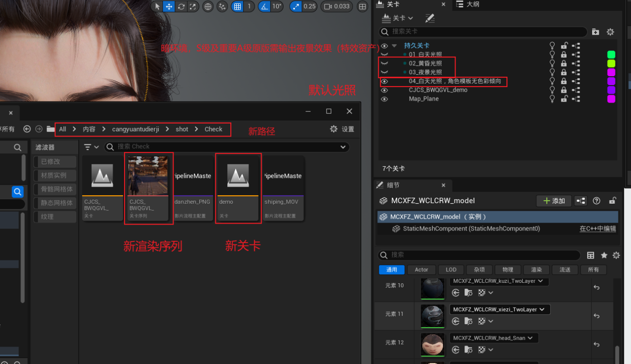Hide the Map_Plane level

[x=384, y=99]
